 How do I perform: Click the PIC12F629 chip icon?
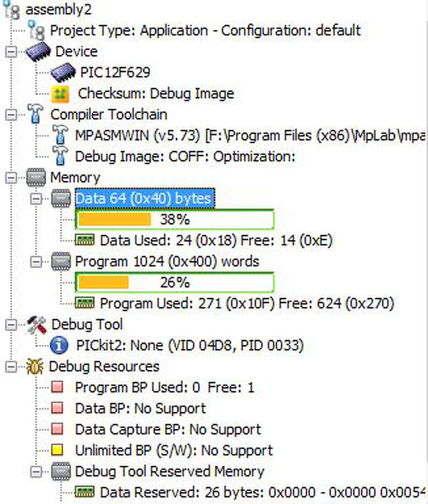coord(63,72)
